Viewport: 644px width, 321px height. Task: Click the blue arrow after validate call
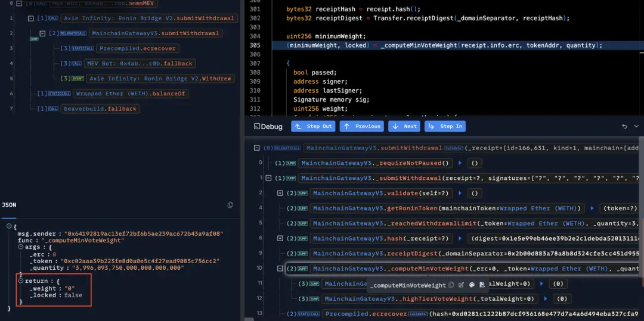click(x=459, y=193)
